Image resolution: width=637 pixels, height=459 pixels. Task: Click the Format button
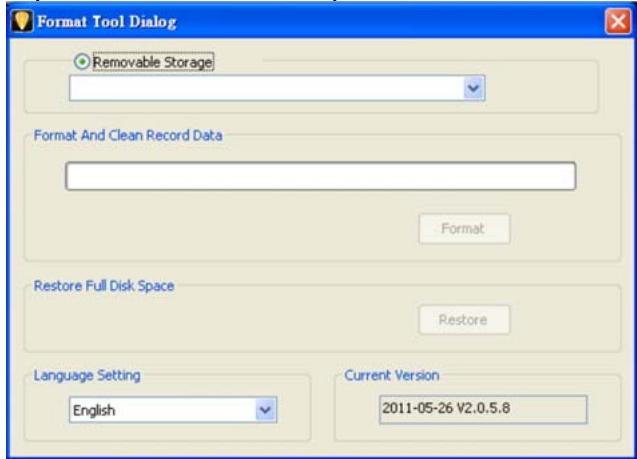point(464,229)
